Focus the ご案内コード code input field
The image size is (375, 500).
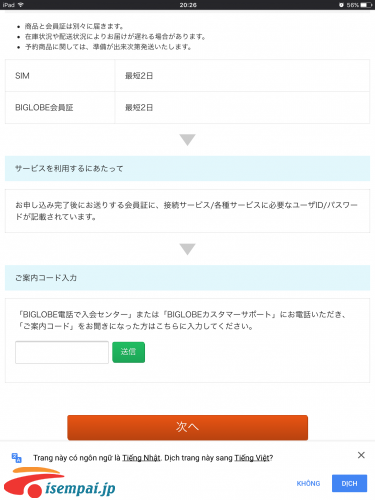pos(62,352)
